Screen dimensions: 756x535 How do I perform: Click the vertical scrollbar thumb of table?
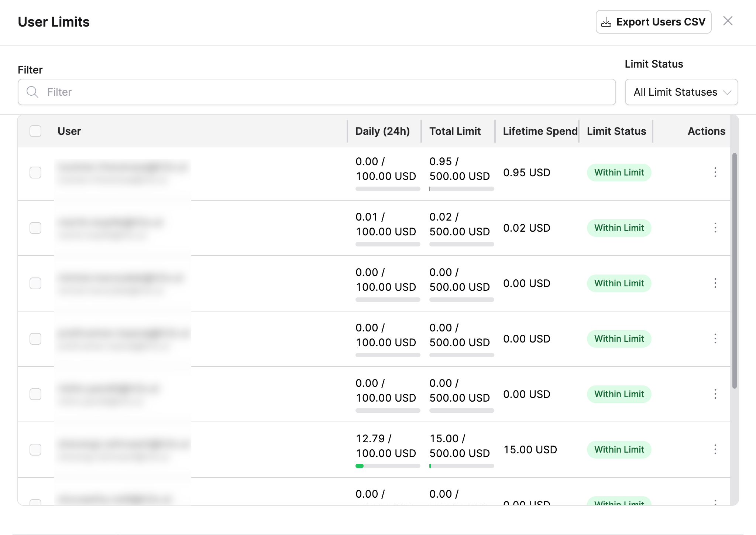click(735, 270)
